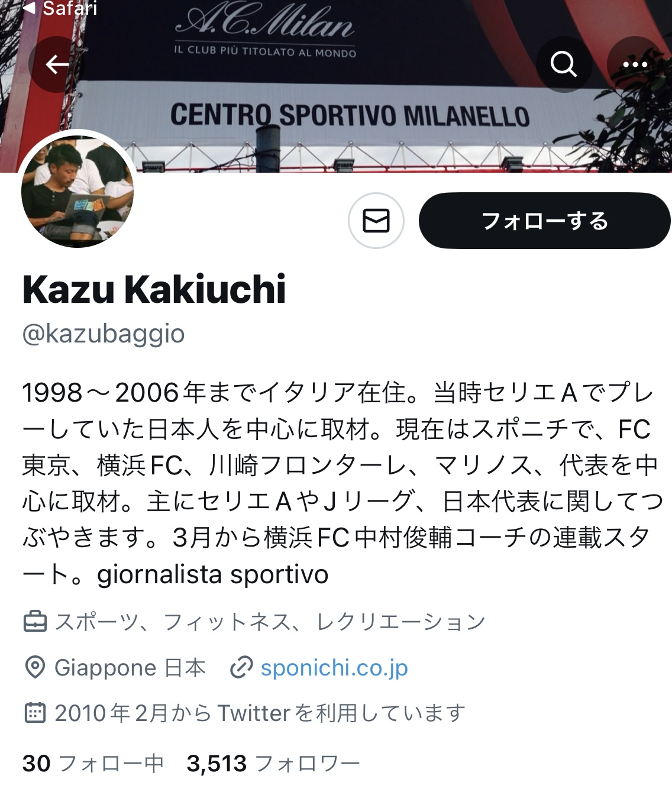Tap the back arrow icon
The width and height of the screenshot is (672, 795).
click(57, 64)
